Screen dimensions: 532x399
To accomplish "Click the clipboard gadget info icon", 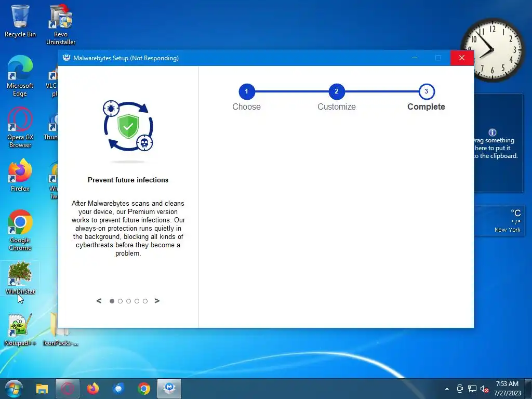I will coord(493,132).
